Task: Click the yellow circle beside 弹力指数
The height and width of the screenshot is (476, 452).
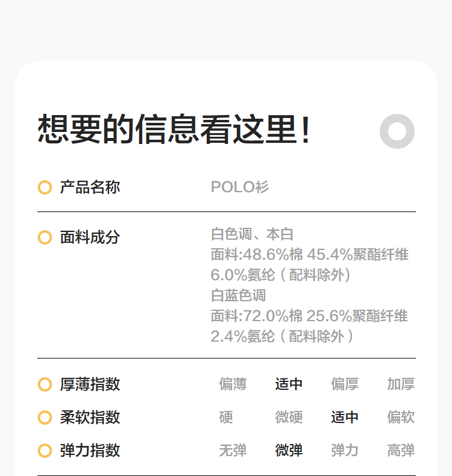Action: [45, 451]
